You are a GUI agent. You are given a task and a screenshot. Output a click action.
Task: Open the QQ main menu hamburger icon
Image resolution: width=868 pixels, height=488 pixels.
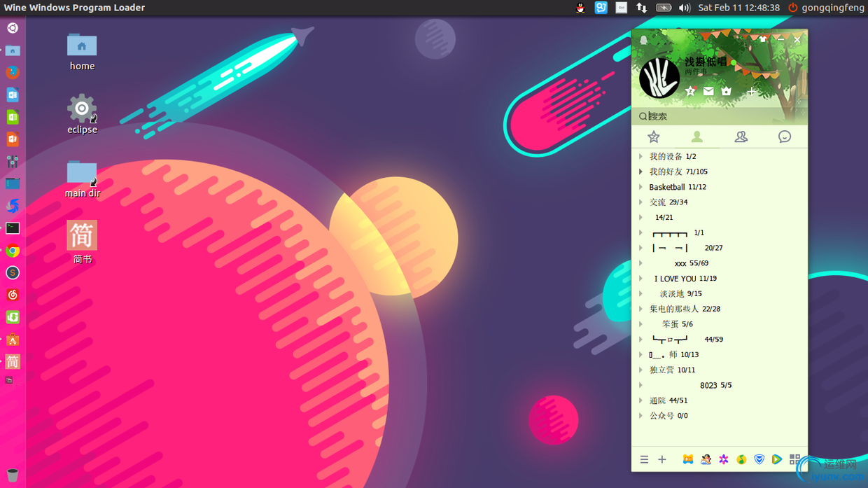pyautogui.click(x=644, y=460)
